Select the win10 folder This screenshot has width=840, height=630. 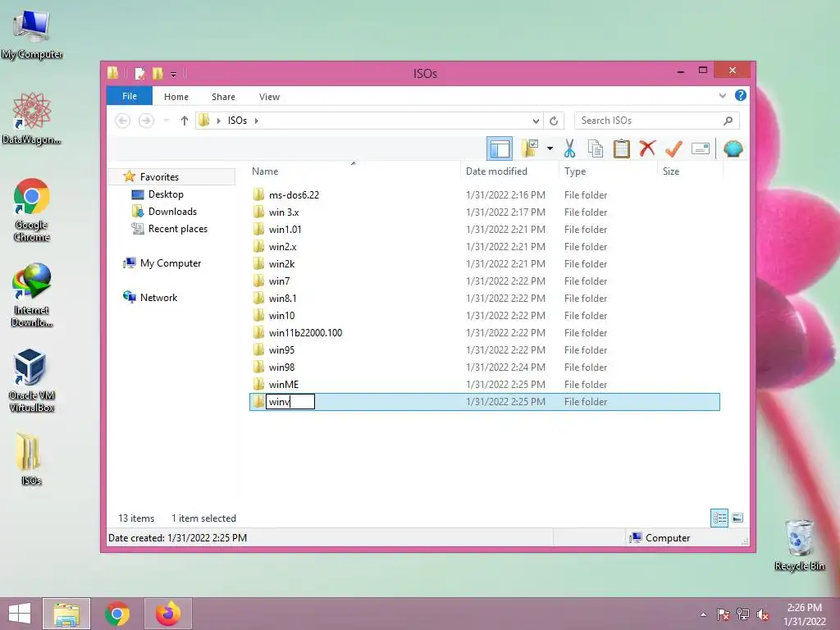point(484,316)
